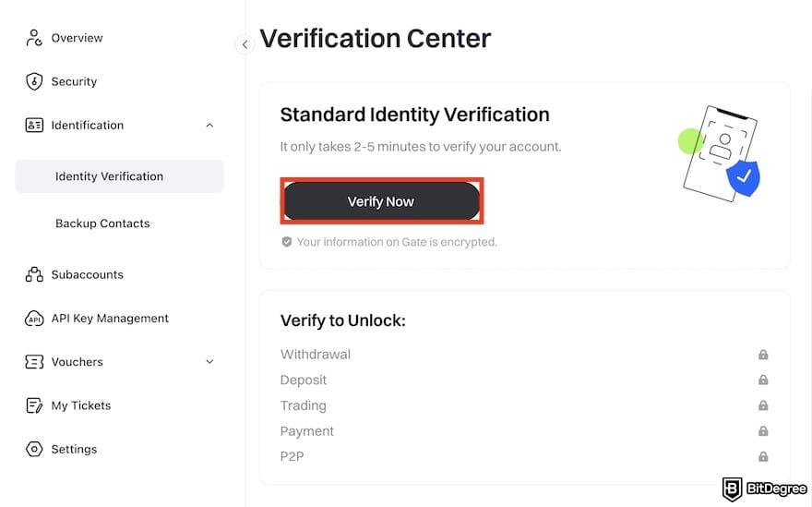Click the Standard Identity Verification heading

[415, 115]
